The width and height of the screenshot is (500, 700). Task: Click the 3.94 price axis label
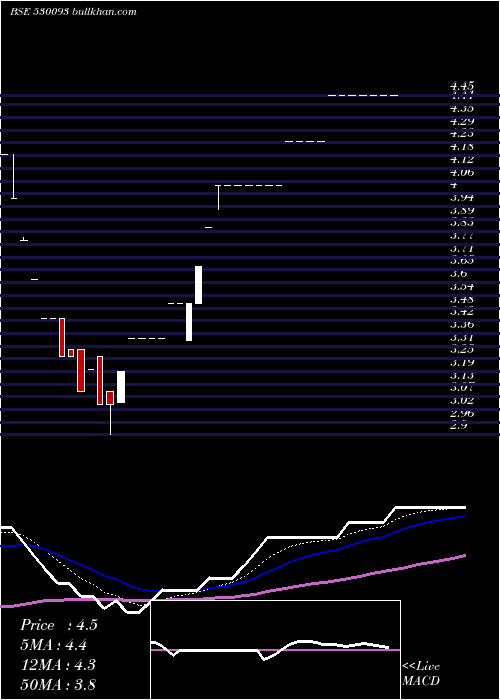point(462,198)
